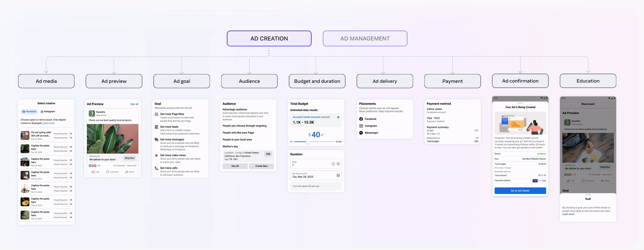Image resolution: width=644 pixels, height=250 pixels.
Task: Click the Go to Ad Center button
Action: 520,191
